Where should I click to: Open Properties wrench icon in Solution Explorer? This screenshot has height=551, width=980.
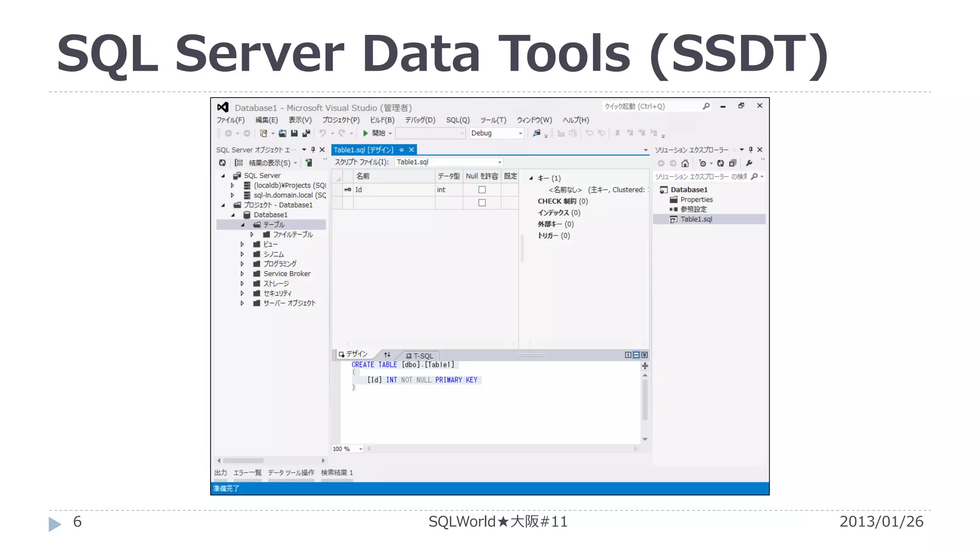(x=749, y=163)
